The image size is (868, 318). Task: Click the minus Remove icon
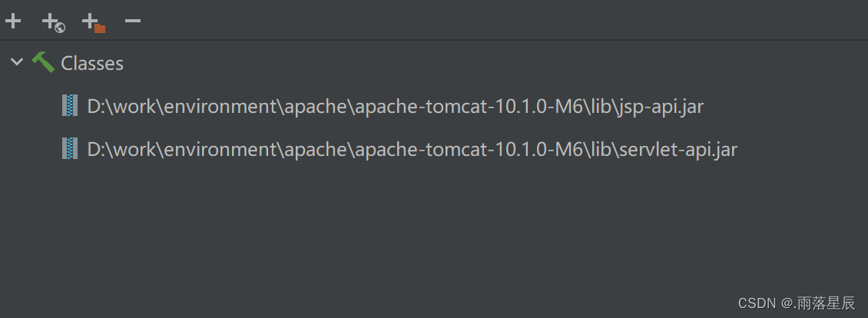pos(133,21)
